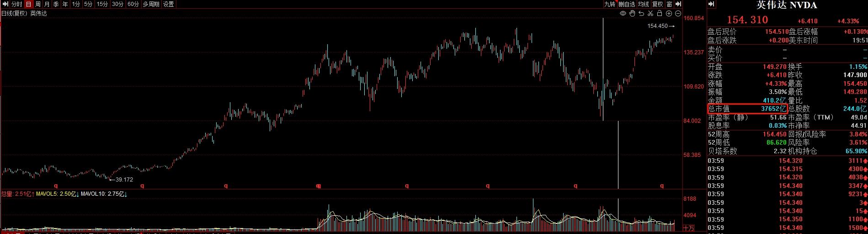The height and width of the screenshot is (234, 868).
Task: Click the 109.620 price axis label
Action: click(694, 87)
